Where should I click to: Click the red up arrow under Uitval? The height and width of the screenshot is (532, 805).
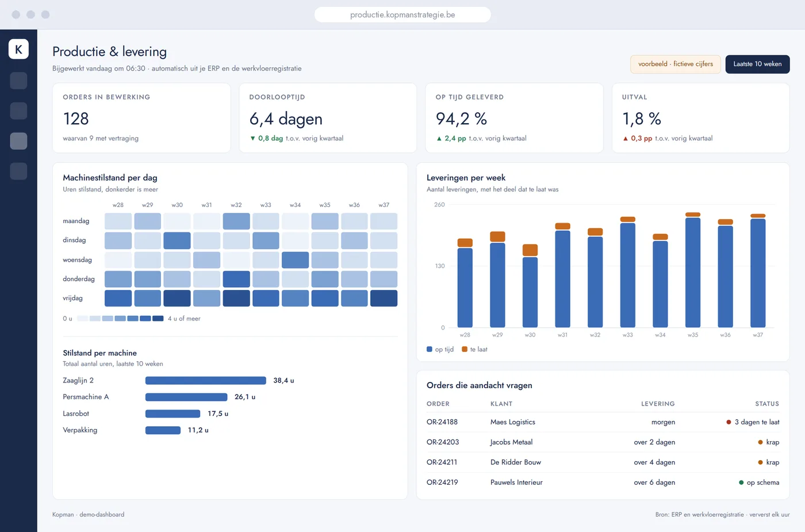click(625, 139)
